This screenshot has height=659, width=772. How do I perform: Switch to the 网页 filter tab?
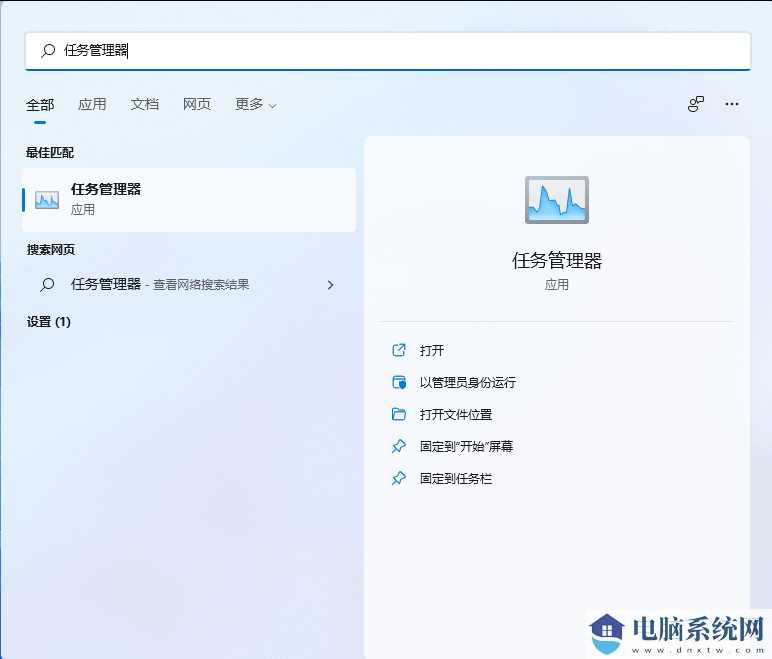pos(197,104)
